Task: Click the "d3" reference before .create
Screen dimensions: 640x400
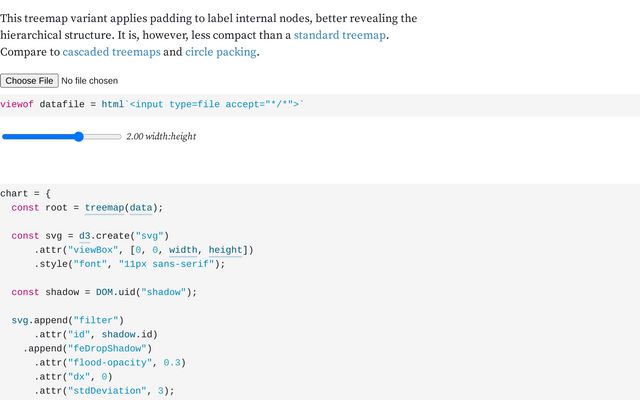Action: (x=84, y=236)
